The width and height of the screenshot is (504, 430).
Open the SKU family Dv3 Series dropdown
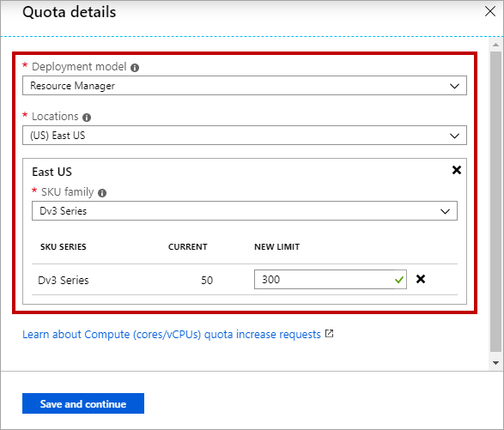click(x=245, y=211)
